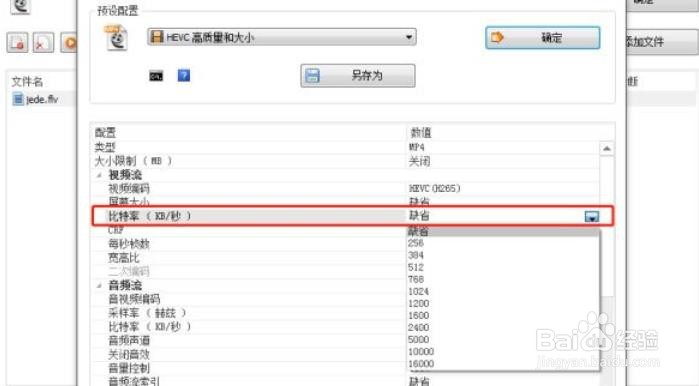This screenshot has height=386, width=699.
Task: Select the 音量控制 row
Action: pos(129,368)
